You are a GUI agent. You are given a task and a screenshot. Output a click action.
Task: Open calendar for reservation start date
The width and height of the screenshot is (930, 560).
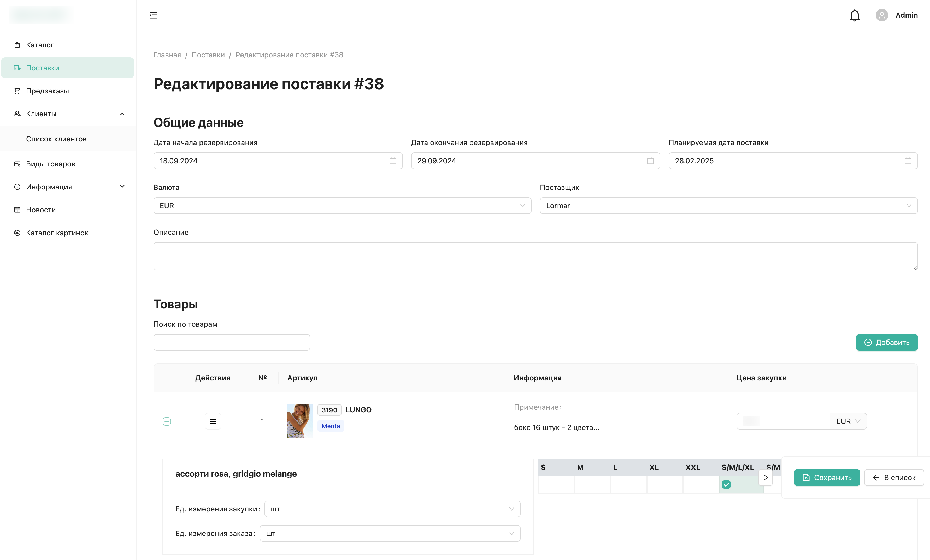392,161
